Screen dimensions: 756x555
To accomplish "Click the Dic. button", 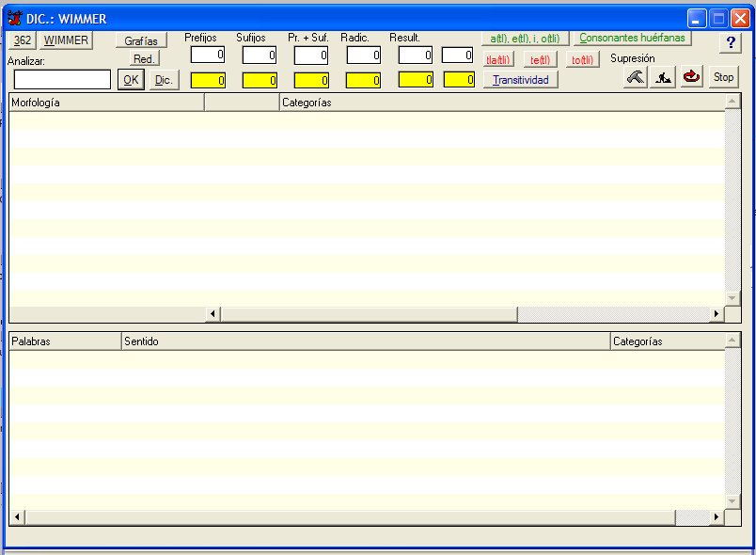I will tap(164, 80).
